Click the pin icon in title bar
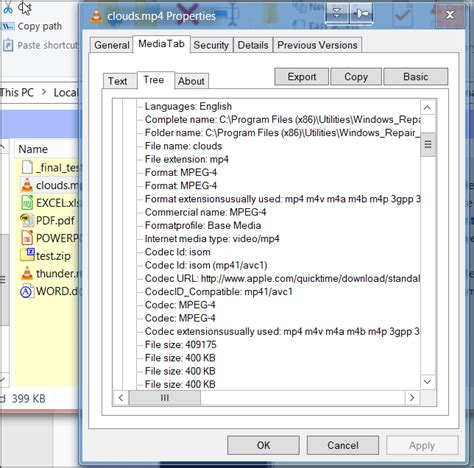 [361, 14]
